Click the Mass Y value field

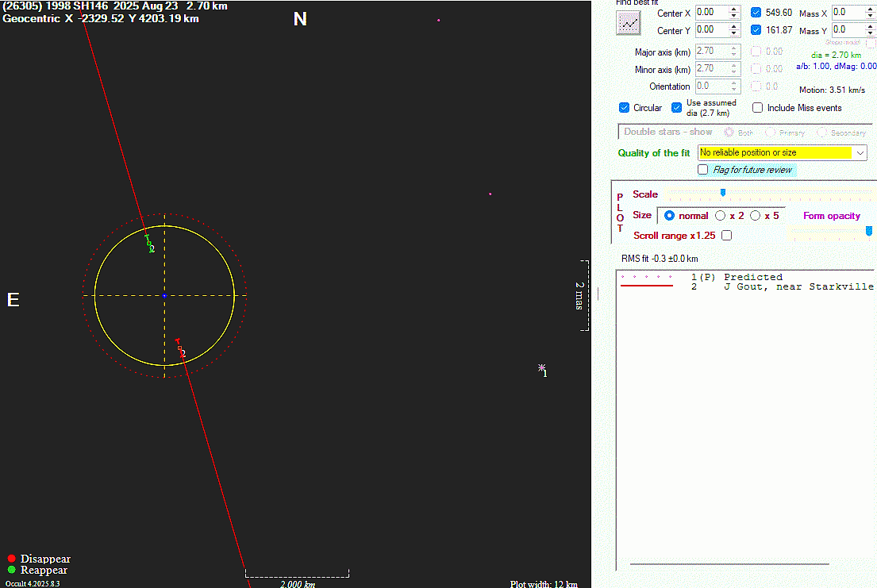pos(848,29)
